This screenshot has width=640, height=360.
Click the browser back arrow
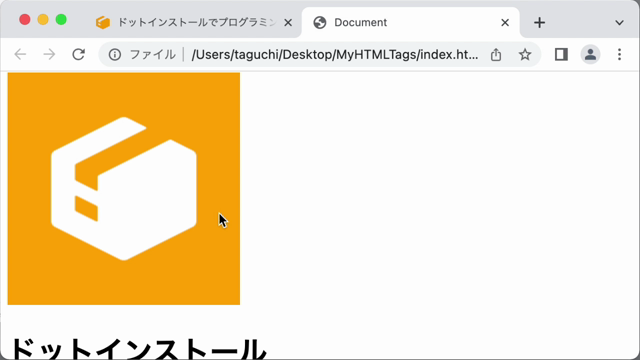pyautogui.click(x=20, y=54)
